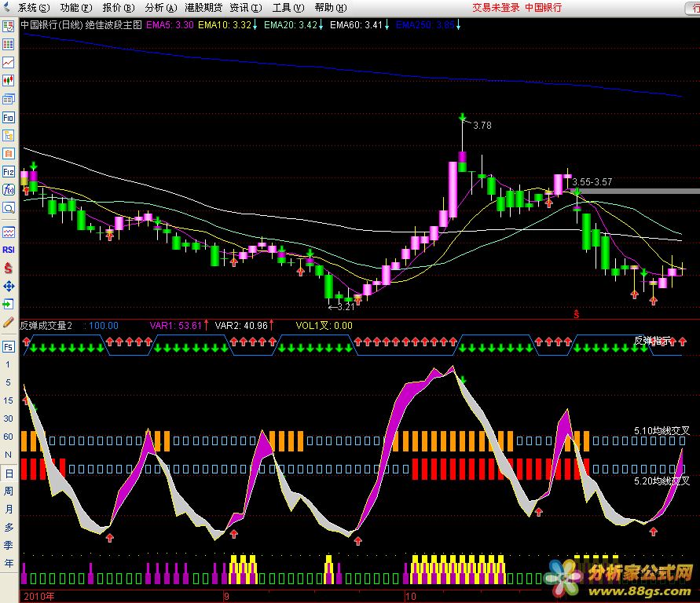Switch to 5-minute period
700x603 pixels.
[x=8, y=382]
